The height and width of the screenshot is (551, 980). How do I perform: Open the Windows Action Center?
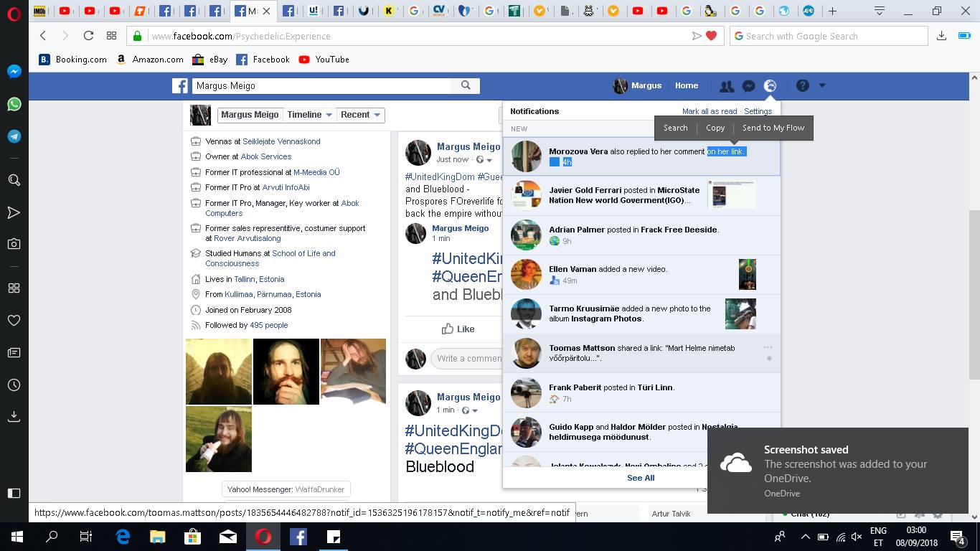(958, 537)
